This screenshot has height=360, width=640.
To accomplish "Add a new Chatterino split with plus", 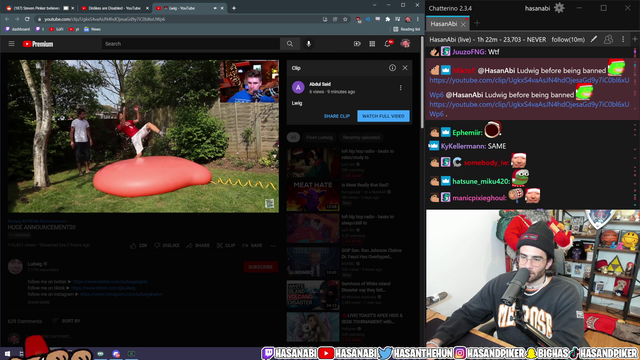I will (635, 39).
